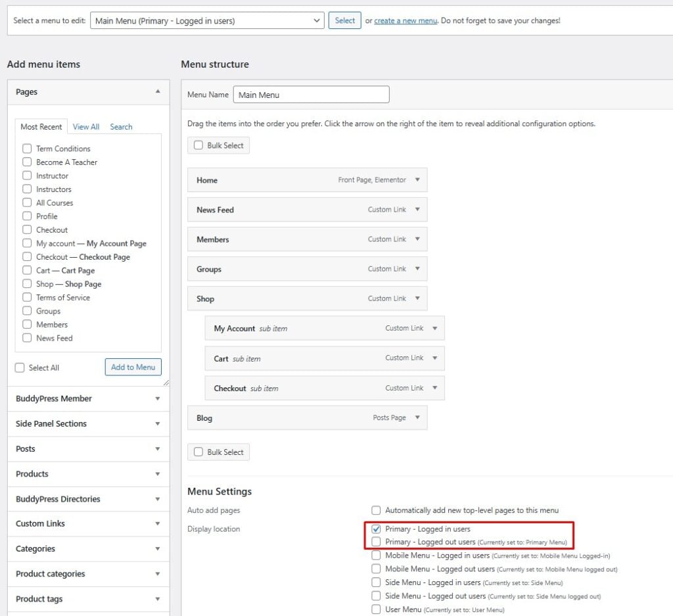Screen dimensions: 673x616
Task: Expand the Custom Links section
Action: [158, 523]
